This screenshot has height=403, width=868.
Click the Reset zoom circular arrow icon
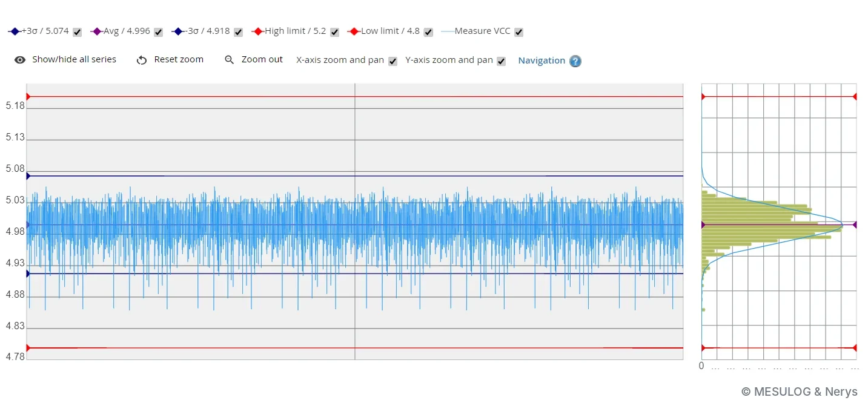(x=142, y=60)
